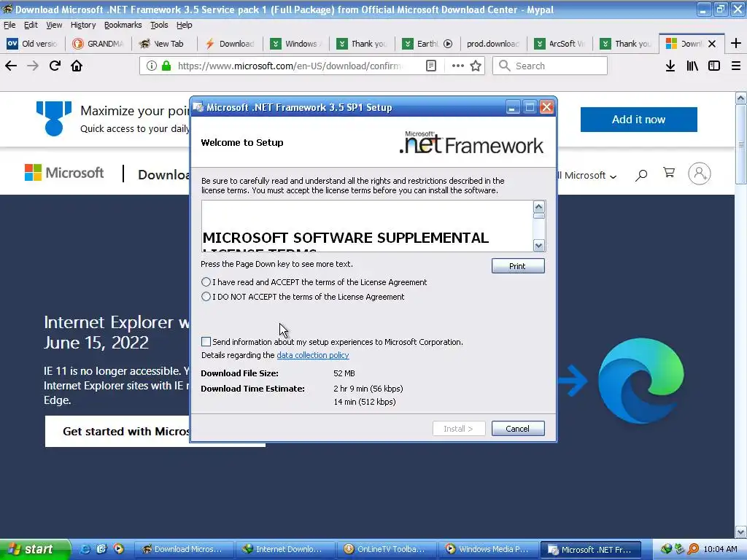Click the Microsoft Rewards badge icon
The width and height of the screenshot is (747, 560).
point(54,118)
